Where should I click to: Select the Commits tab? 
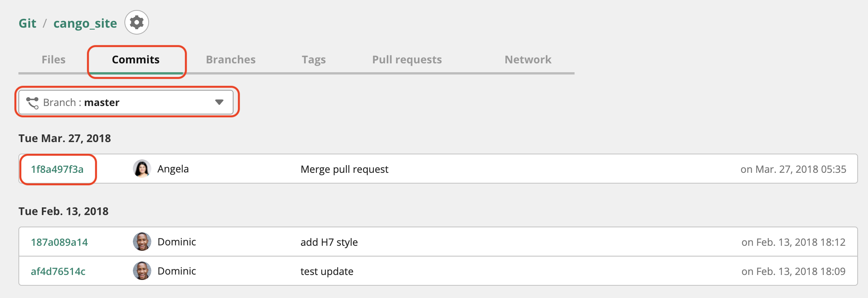point(136,60)
